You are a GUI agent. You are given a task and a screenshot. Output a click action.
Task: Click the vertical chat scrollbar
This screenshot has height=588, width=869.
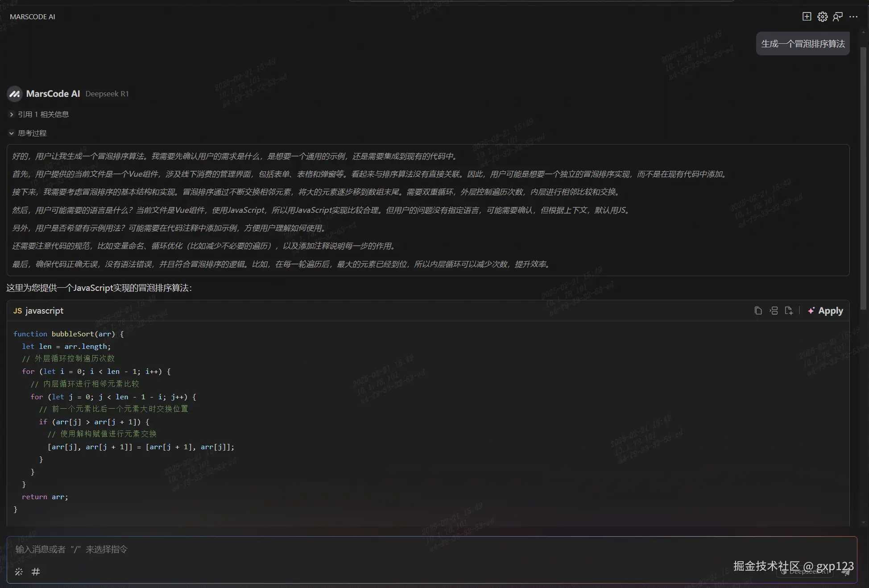point(863,178)
